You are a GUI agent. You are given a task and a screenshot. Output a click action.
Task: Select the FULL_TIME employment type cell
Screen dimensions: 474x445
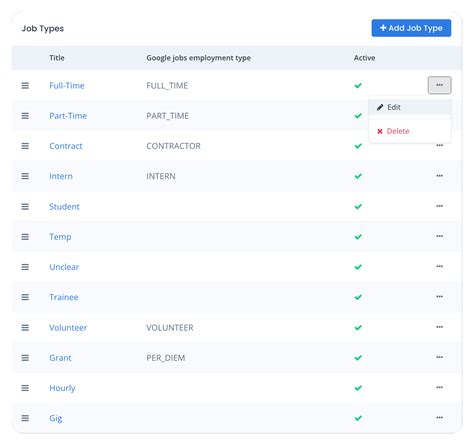click(x=167, y=86)
